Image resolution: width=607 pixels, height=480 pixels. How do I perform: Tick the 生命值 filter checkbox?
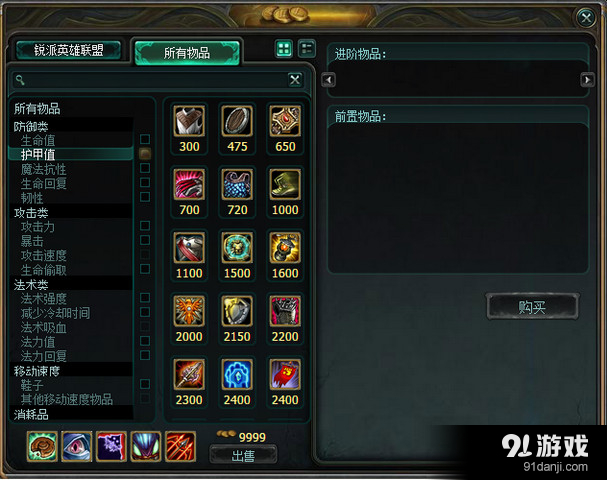tap(145, 139)
